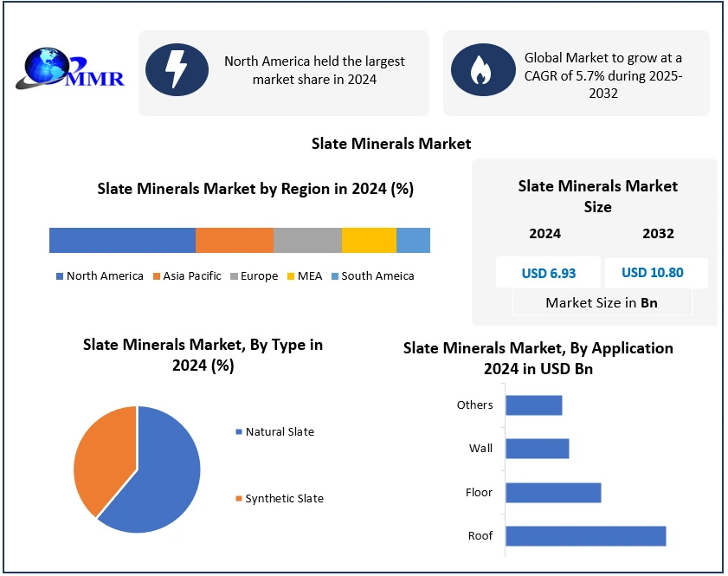
Task: Click the Roof bar in application chart
Action: click(585, 536)
